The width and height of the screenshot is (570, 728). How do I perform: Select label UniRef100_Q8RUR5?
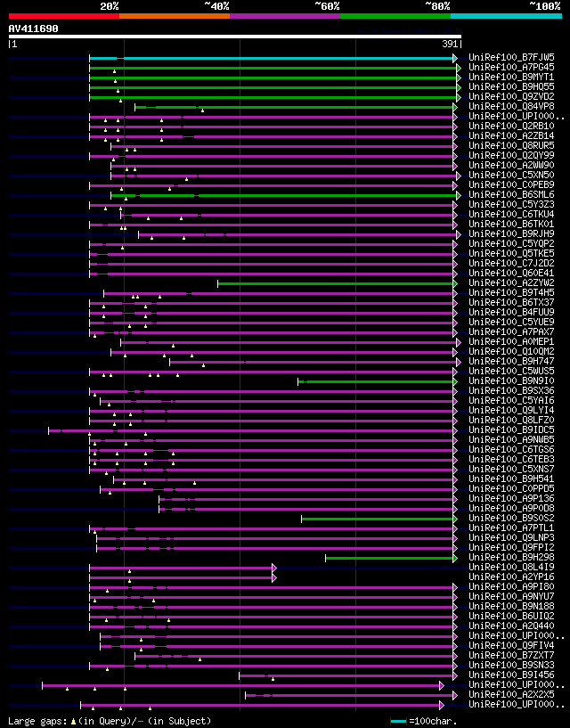point(511,145)
